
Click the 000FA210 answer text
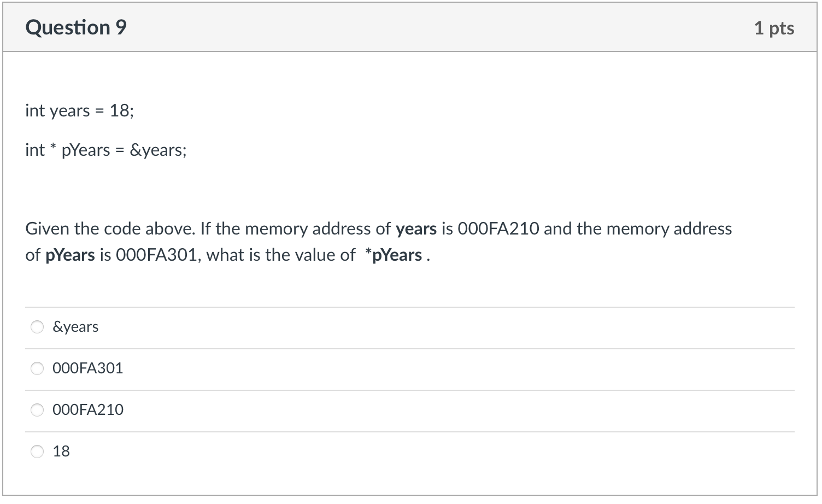(87, 409)
